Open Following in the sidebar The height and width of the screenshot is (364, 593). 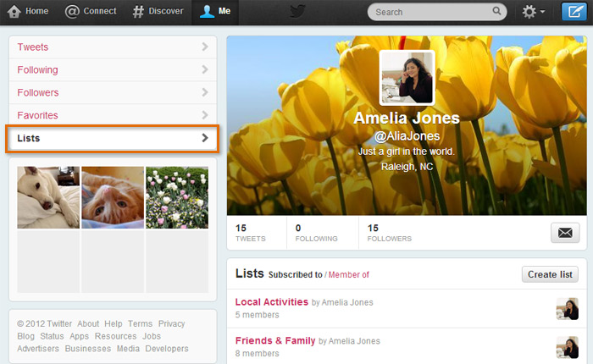pyautogui.click(x=113, y=69)
